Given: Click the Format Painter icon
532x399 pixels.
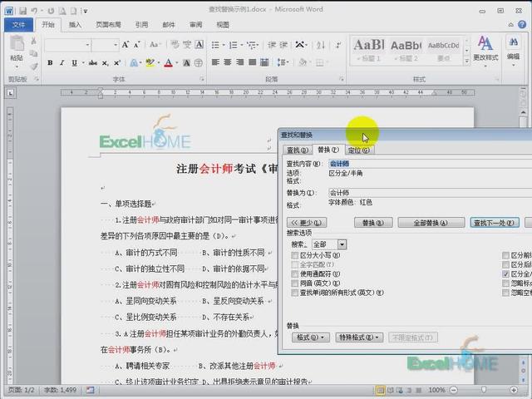Looking at the screenshot, I should [33, 66].
